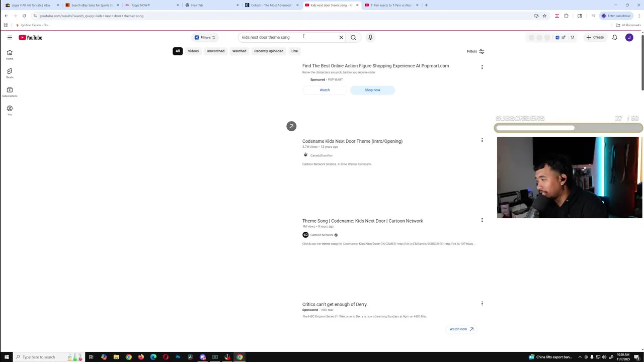Click the round arrow overlay icon
The height and width of the screenshot is (362, 644).
coord(291,126)
